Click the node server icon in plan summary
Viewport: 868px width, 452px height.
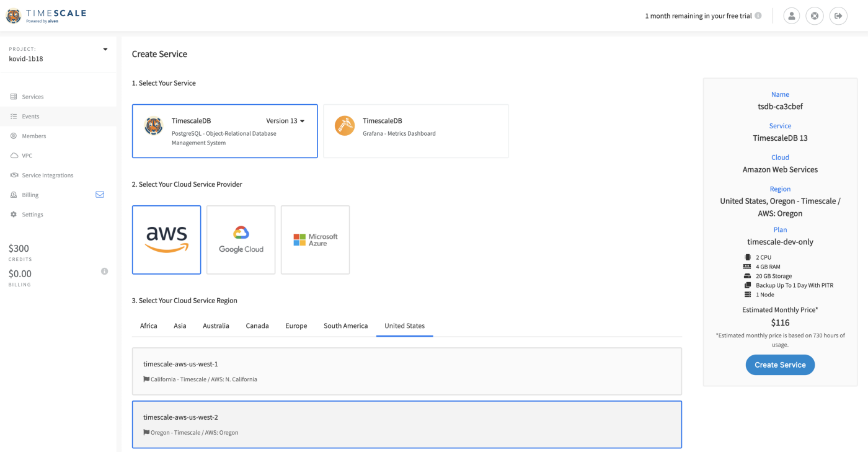(747, 295)
